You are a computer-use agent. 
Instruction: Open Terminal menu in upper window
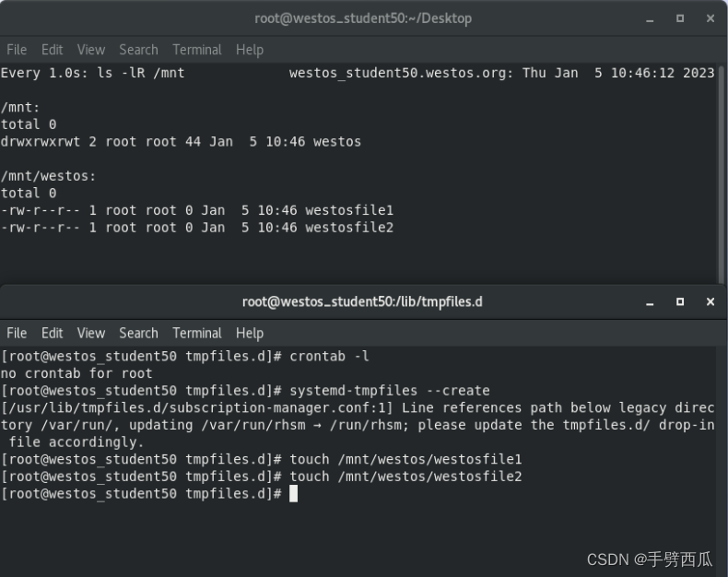197,50
